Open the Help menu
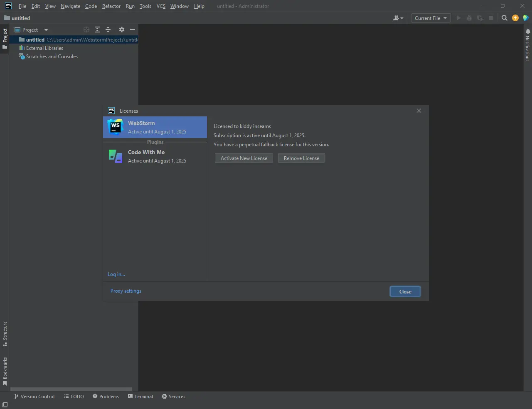Image resolution: width=532 pixels, height=409 pixels. [199, 6]
